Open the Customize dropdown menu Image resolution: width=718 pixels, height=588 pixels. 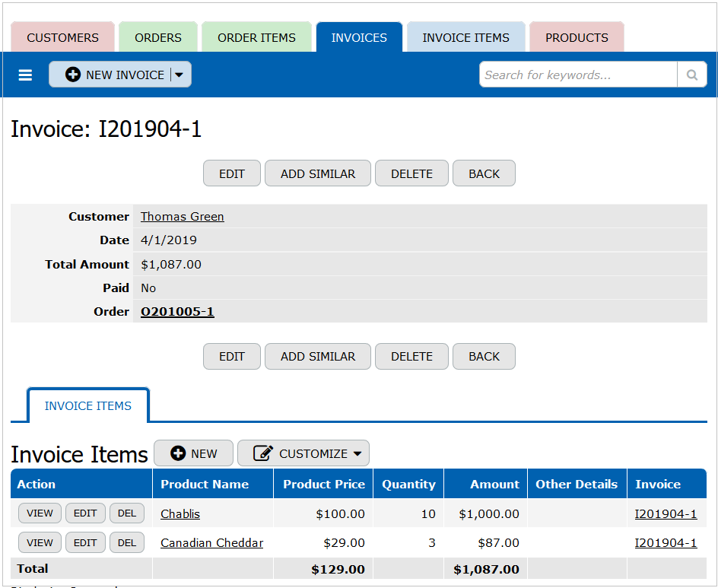click(303, 453)
